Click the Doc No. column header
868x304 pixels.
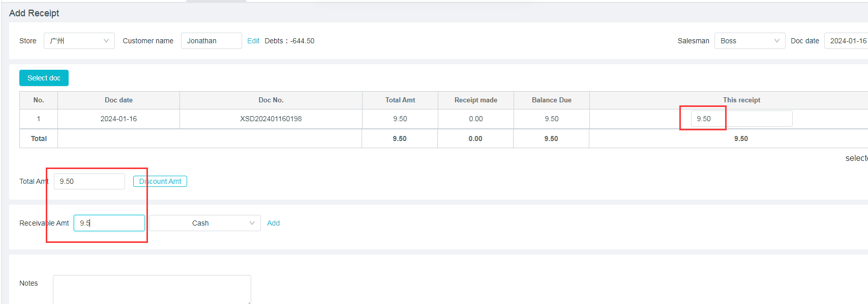click(271, 100)
